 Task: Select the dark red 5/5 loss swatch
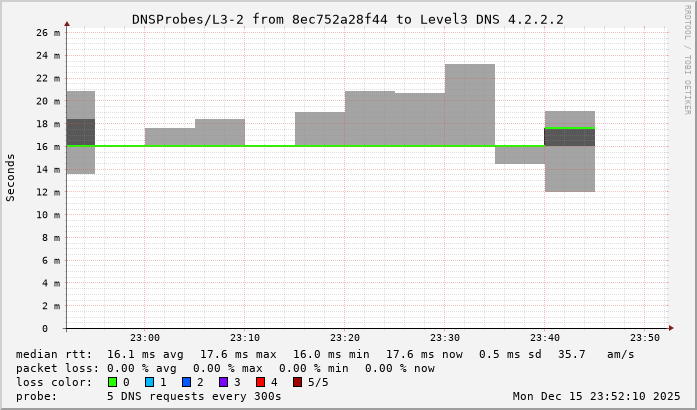coord(297,382)
